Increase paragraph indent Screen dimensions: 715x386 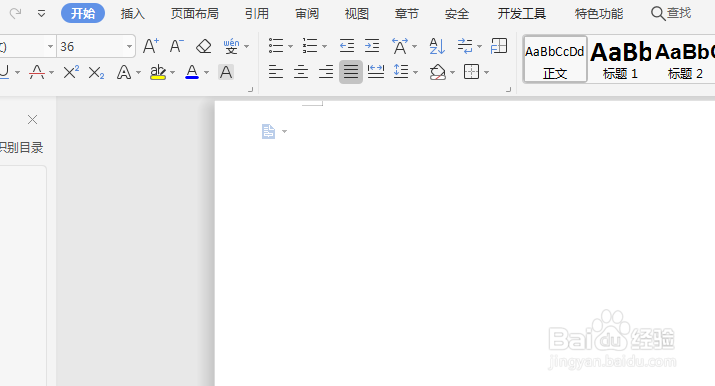pos(372,46)
